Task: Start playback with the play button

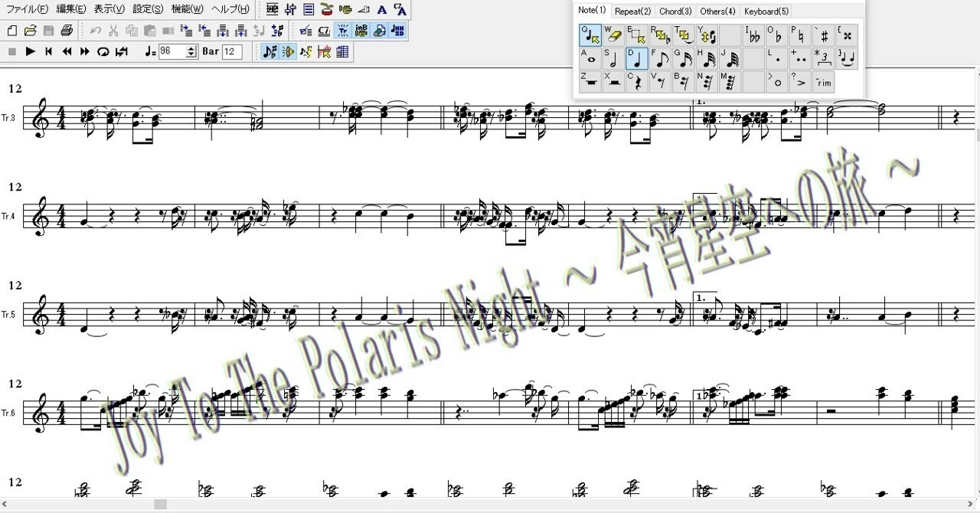Action: pyautogui.click(x=30, y=52)
